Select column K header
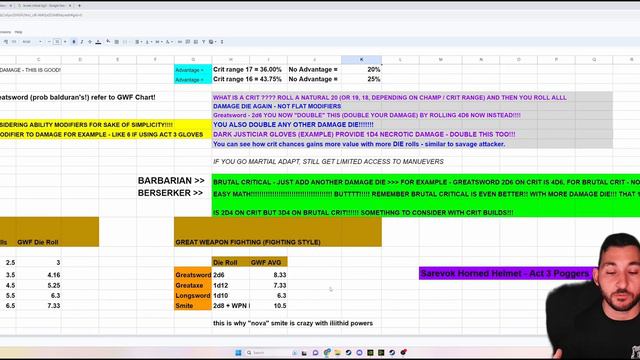Viewport: 640px width, 360px height. coord(361,60)
